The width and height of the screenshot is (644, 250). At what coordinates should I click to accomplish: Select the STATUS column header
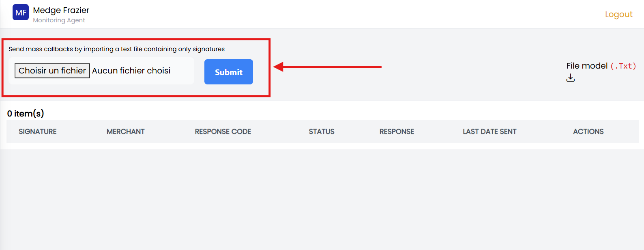(322, 131)
